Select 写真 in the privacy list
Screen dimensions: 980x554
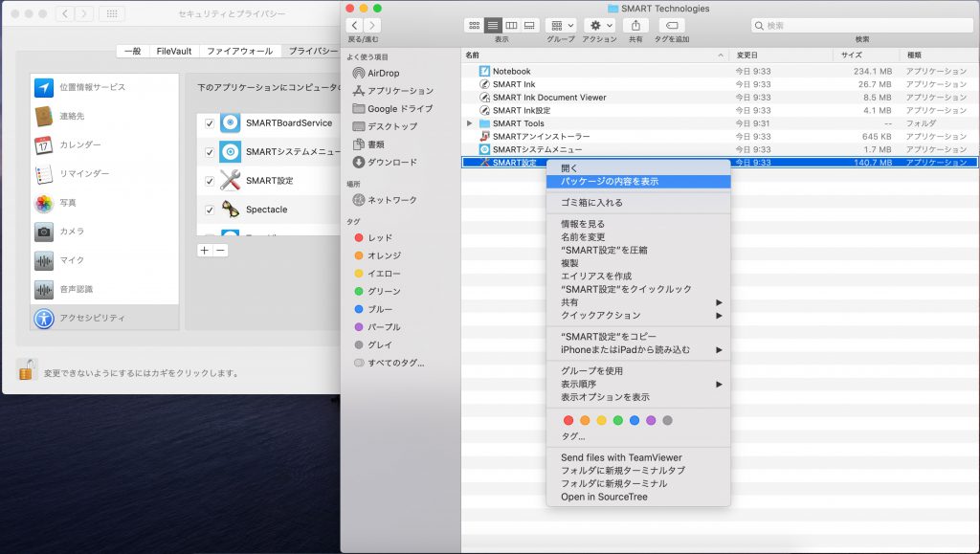[x=104, y=202]
